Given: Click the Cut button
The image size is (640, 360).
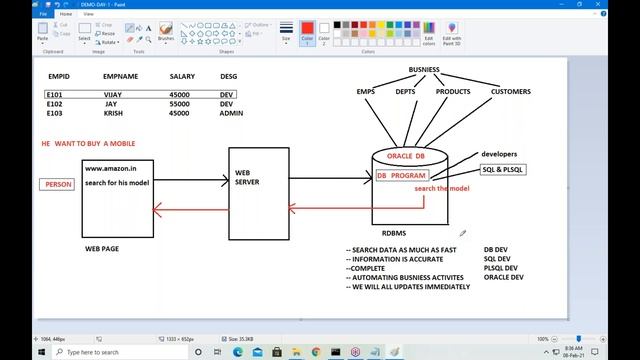Looking at the screenshot, I should coord(60,25).
